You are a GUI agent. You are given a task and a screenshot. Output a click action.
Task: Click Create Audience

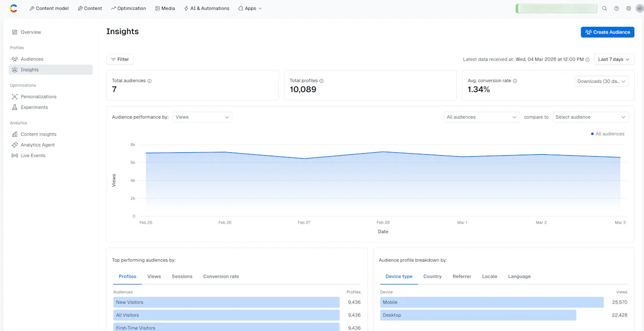(607, 32)
